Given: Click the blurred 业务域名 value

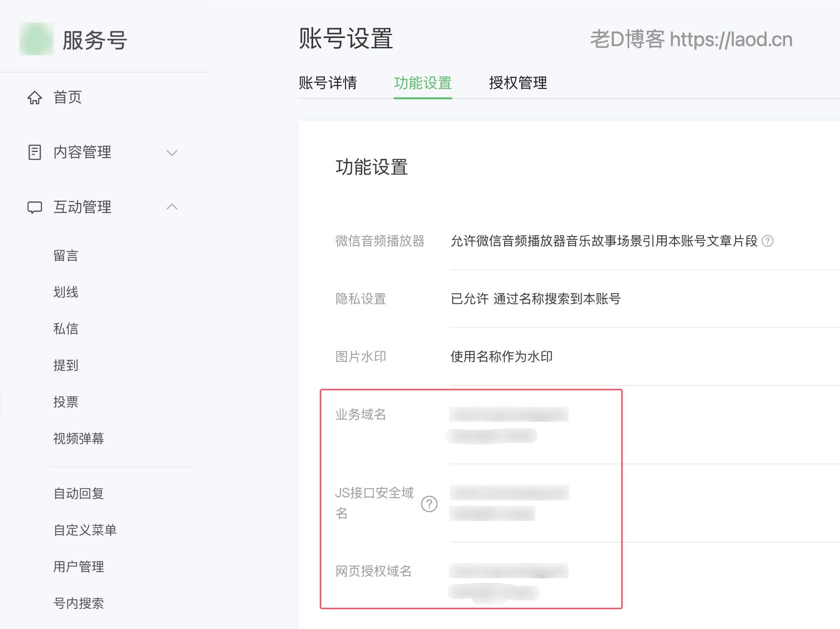Looking at the screenshot, I should click(507, 425).
